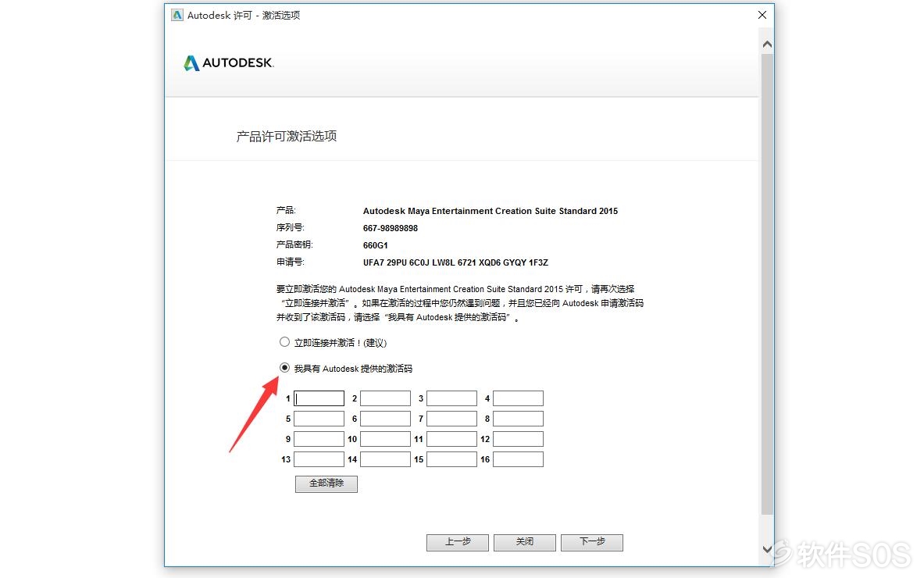Click activation code field 6
Viewport: 924px width, 578px height.
385,419
